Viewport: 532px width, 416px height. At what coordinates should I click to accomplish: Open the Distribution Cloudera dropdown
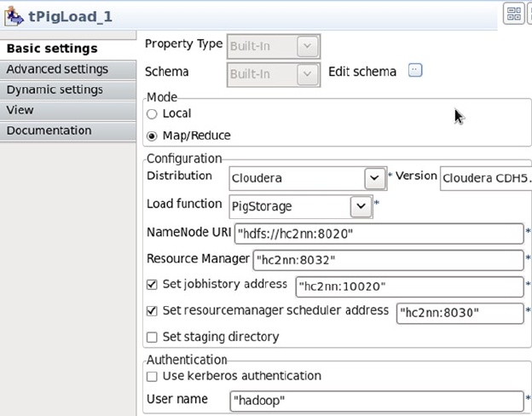373,178
